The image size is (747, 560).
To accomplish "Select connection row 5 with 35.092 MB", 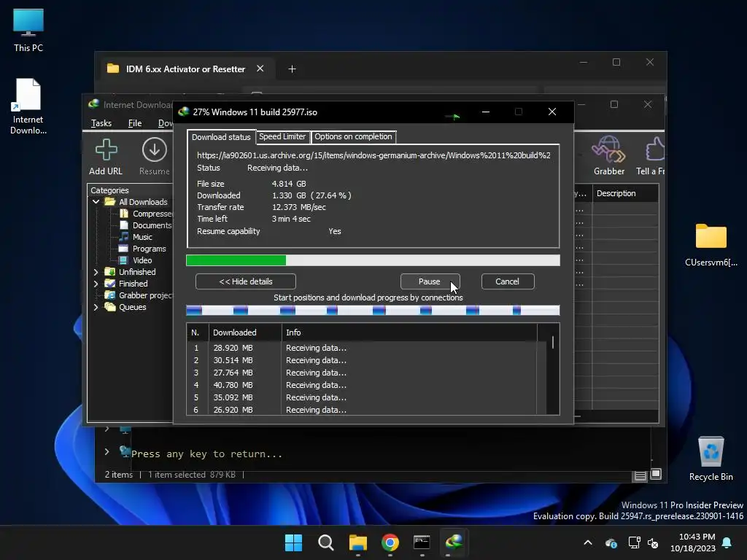I will [362, 397].
